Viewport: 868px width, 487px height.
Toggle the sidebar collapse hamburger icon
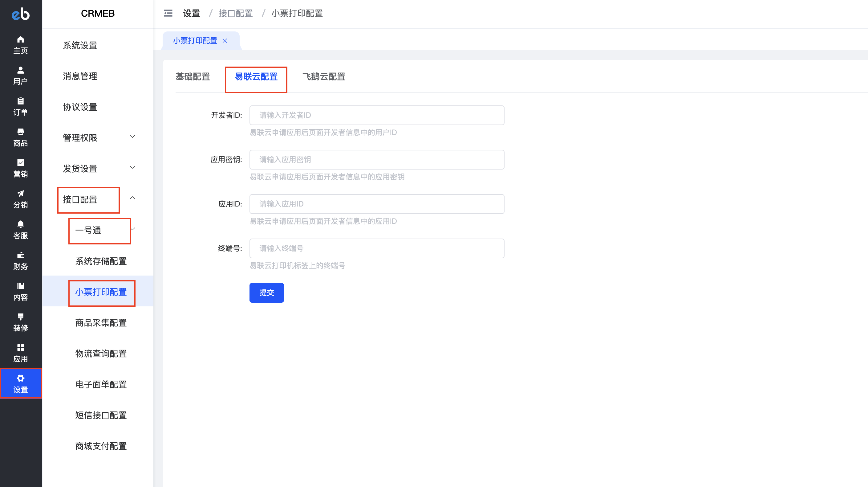168,14
